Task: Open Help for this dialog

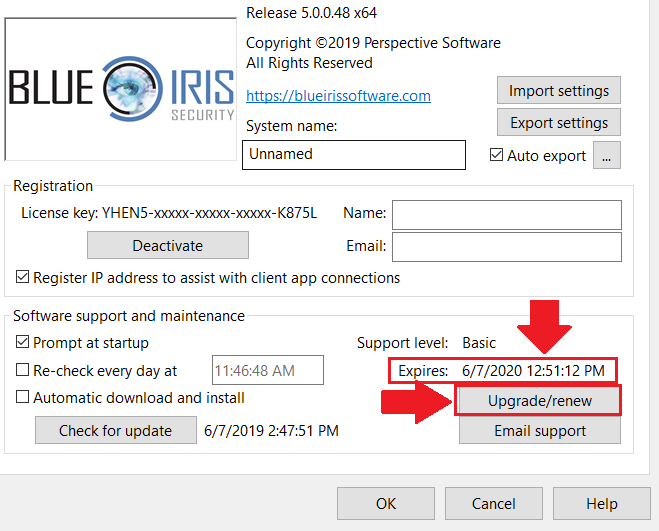Action: (602, 504)
